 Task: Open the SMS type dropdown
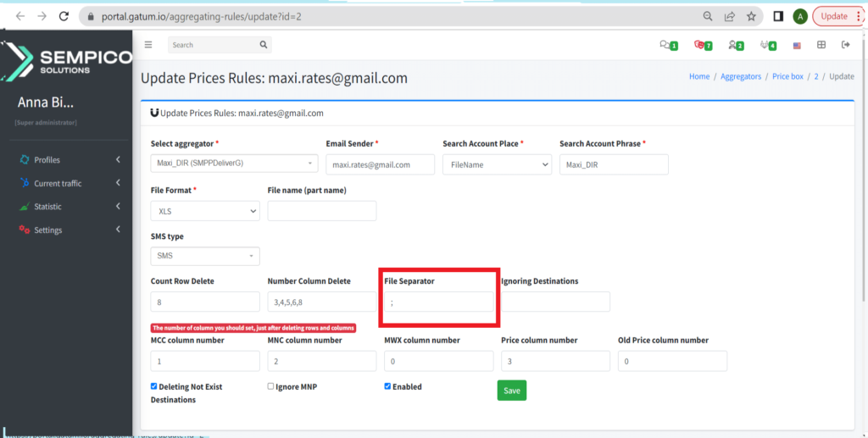coord(205,256)
